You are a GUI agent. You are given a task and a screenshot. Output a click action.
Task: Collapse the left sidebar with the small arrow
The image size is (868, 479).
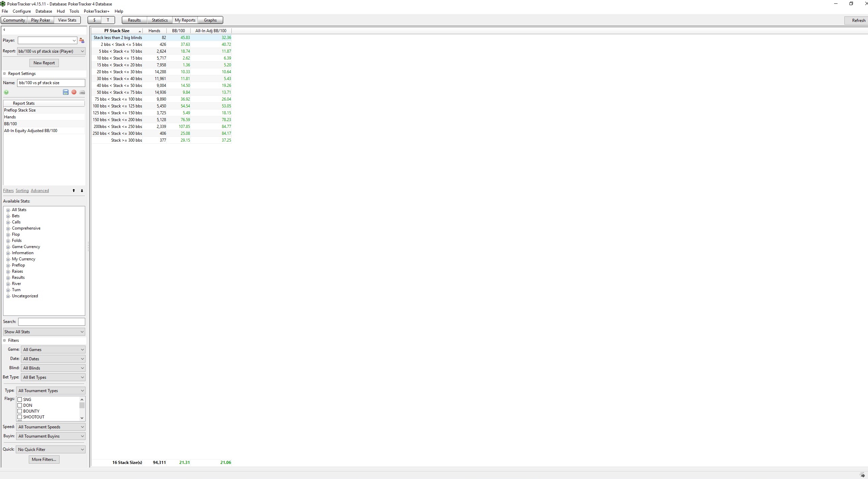pyautogui.click(x=4, y=30)
